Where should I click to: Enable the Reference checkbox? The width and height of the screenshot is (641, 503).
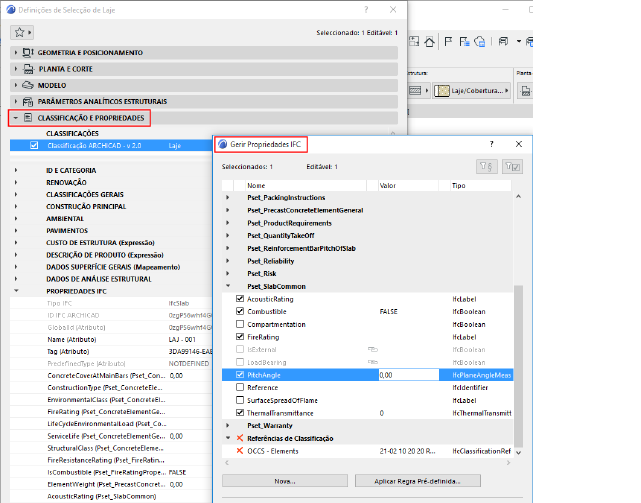(x=240, y=388)
